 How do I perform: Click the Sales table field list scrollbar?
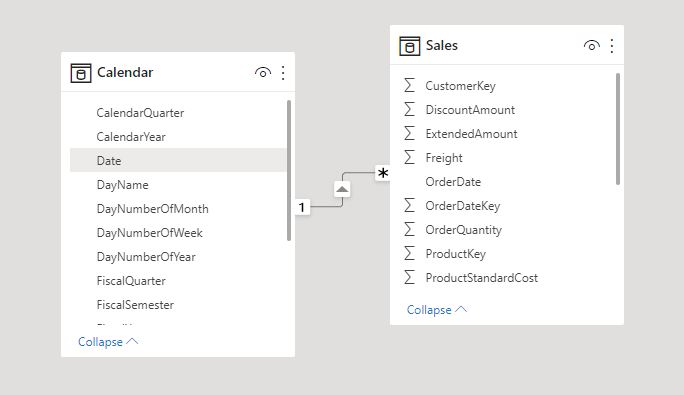click(618, 129)
